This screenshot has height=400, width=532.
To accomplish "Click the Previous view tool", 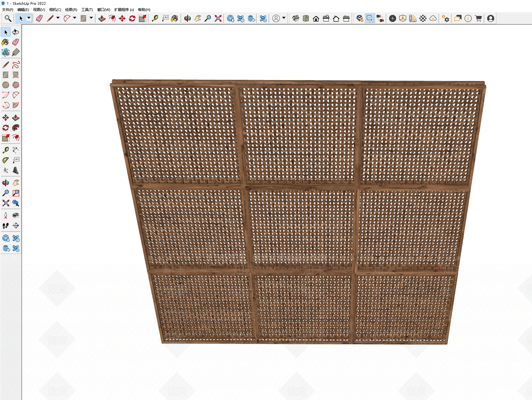I will tap(16, 203).
